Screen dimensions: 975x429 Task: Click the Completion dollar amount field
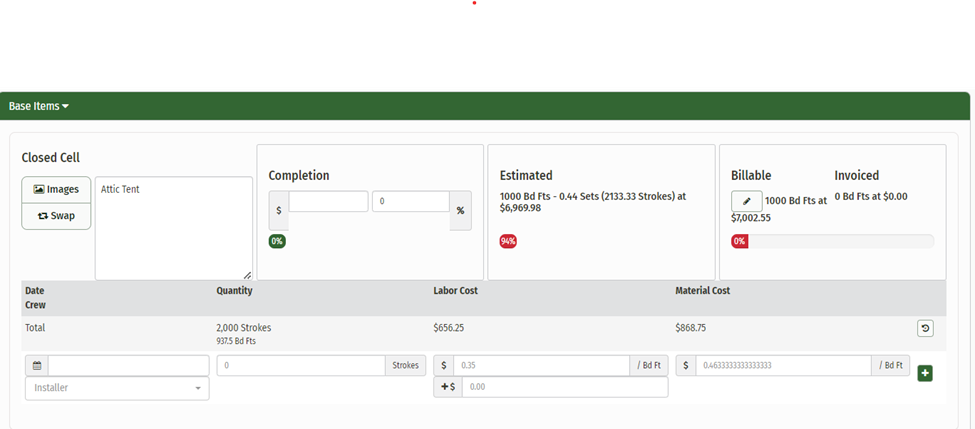coord(328,202)
